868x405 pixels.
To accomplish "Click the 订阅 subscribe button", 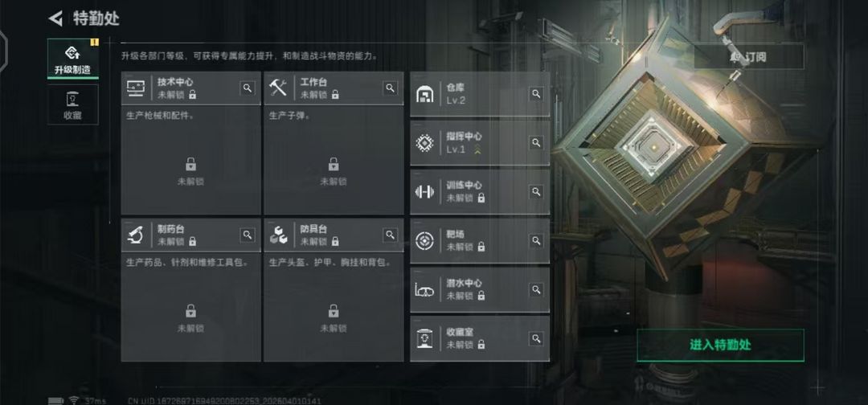I will [749, 56].
